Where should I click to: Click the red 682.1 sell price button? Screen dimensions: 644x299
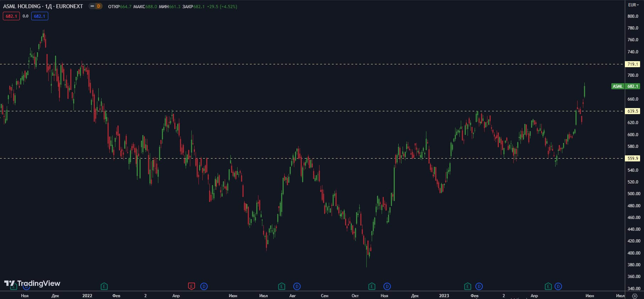click(11, 16)
